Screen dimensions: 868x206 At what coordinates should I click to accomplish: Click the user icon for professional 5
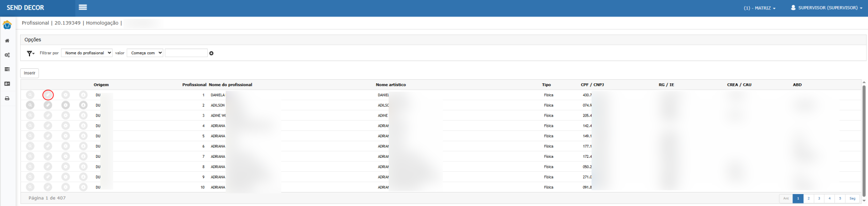83,136
